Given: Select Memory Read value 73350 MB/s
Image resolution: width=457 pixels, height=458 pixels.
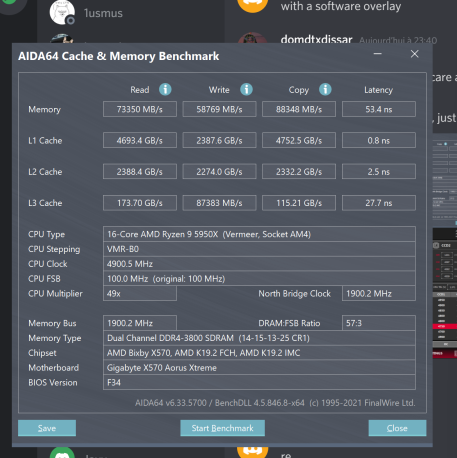Looking at the screenshot, I should click(x=140, y=109).
